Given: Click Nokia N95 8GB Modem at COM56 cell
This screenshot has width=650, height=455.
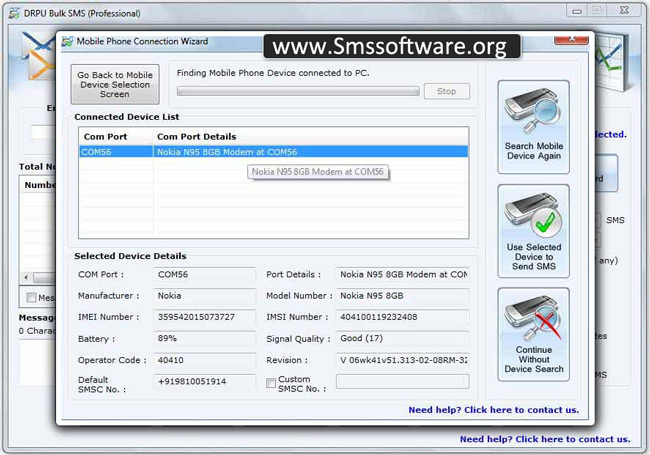Looking at the screenshot, I should (x=310, y=152).
